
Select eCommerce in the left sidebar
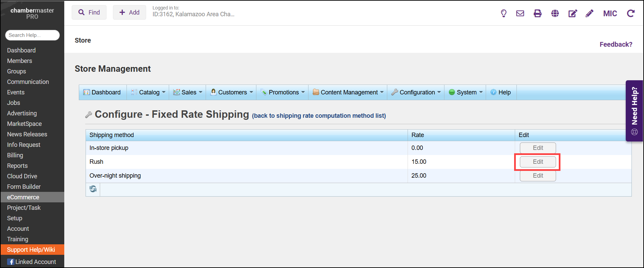pos(23,197)
